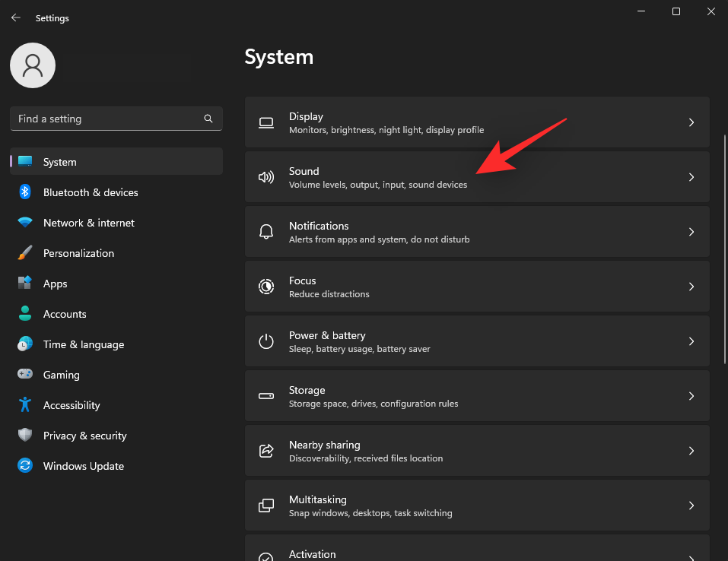Viewport: 728px width, 561px height.
Task: Select the Focus target icon
Action: point(265,286)
